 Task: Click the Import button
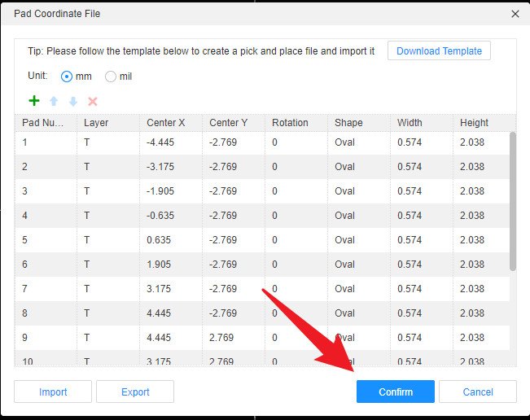[x=53, y=392]
